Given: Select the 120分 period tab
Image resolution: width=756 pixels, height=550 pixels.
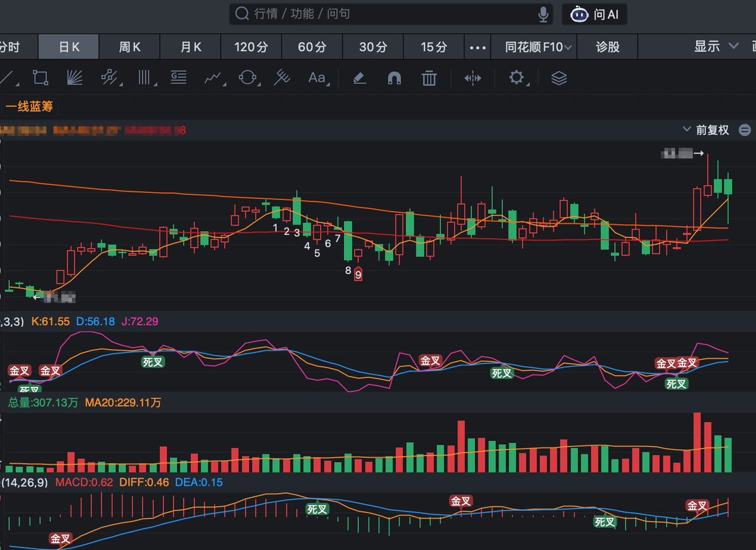Looking at the screenshot, I should (251, 47).
